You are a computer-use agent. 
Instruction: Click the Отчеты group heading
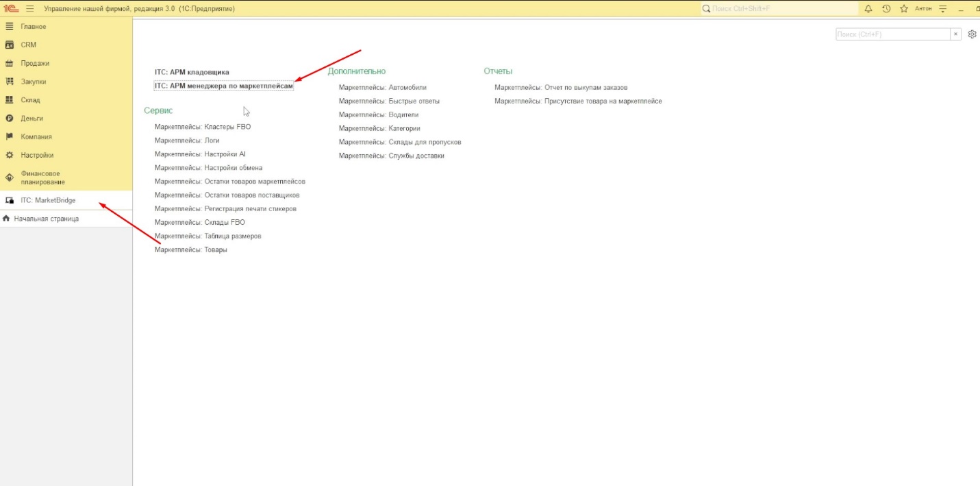click(498, 71)
